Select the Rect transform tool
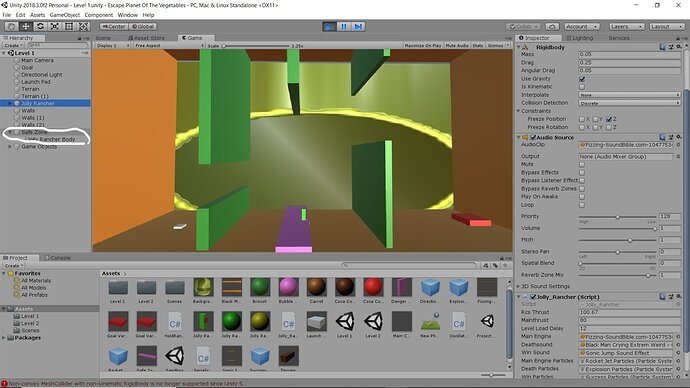The image size is (690, 388). 69,26
